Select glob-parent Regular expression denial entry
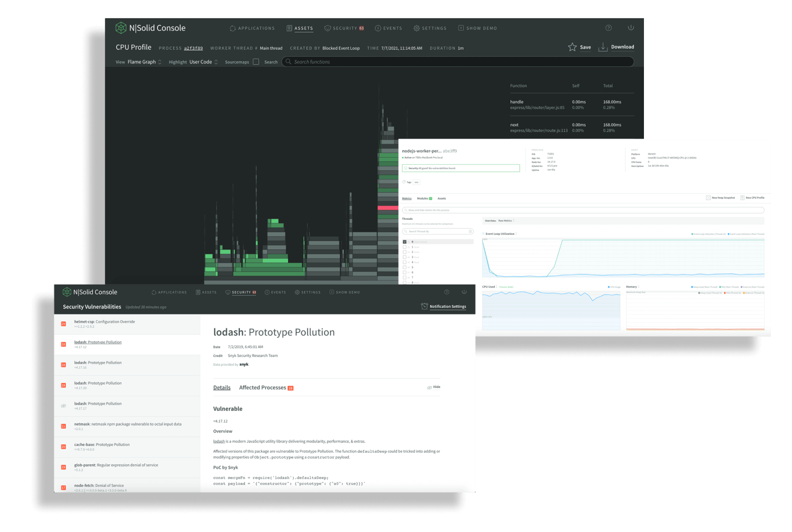The image size is (792, 532). [127, 467]
